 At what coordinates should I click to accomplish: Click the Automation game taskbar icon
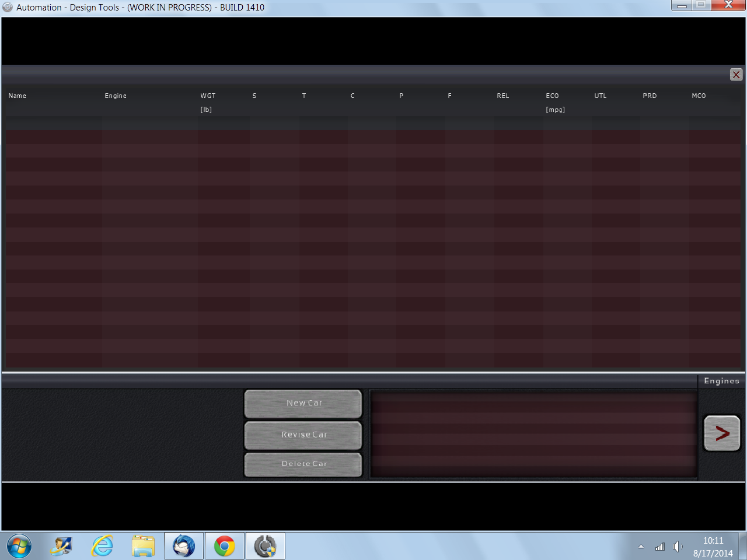click(266, 547)
